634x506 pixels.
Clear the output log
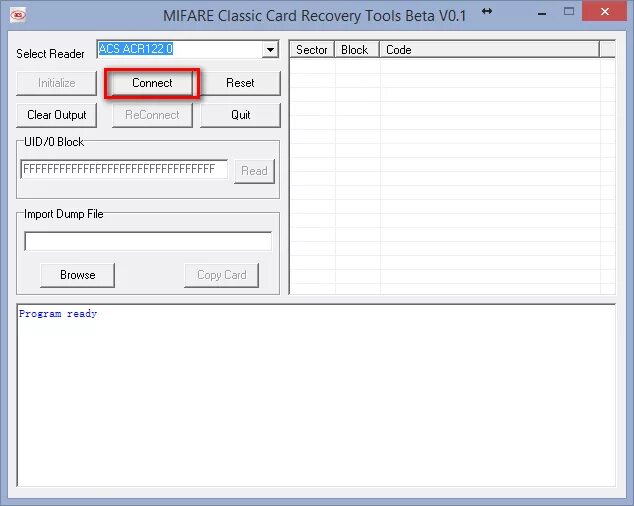[x=57, y=115]
